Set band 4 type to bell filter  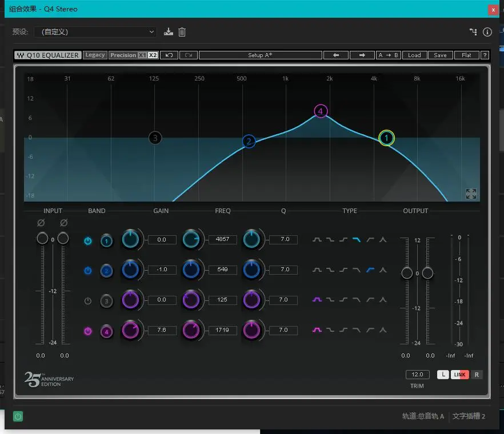(317, 330)
